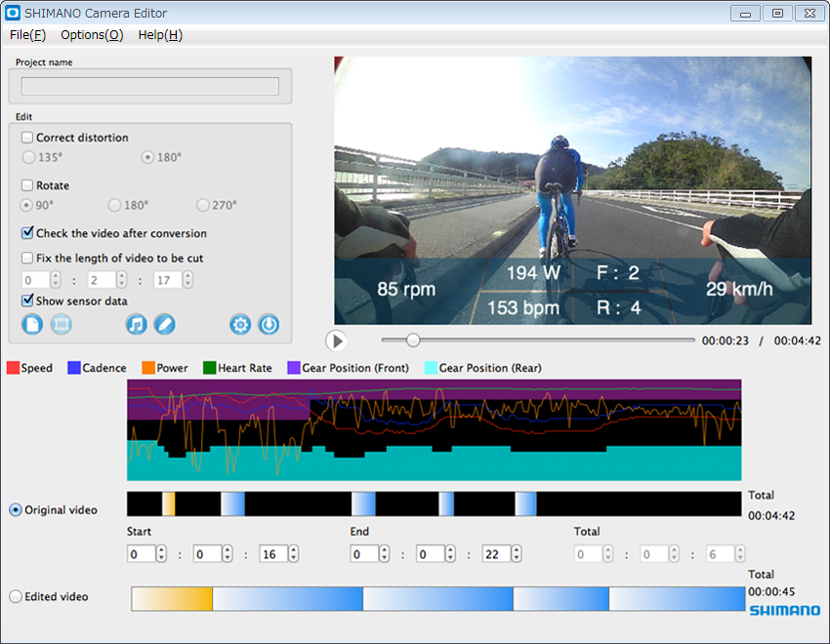
Task: Click the SHIMANO logo
Action: click(784, 610)
